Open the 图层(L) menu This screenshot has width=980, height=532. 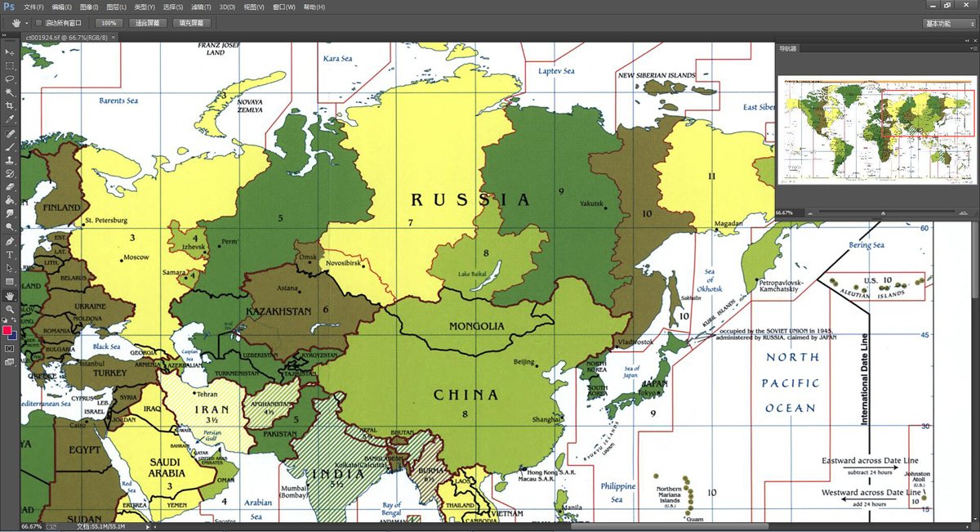(116, 7)
